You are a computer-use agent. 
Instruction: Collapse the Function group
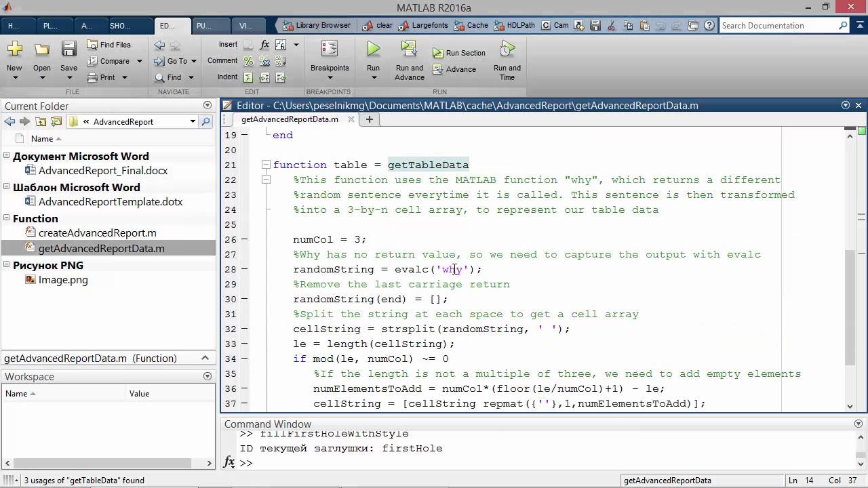coord(7,218)
